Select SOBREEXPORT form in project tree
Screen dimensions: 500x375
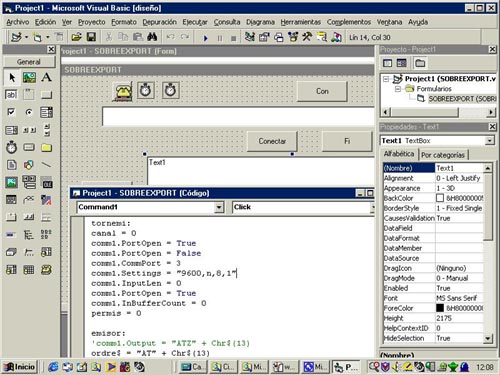[x=462, y=99]
